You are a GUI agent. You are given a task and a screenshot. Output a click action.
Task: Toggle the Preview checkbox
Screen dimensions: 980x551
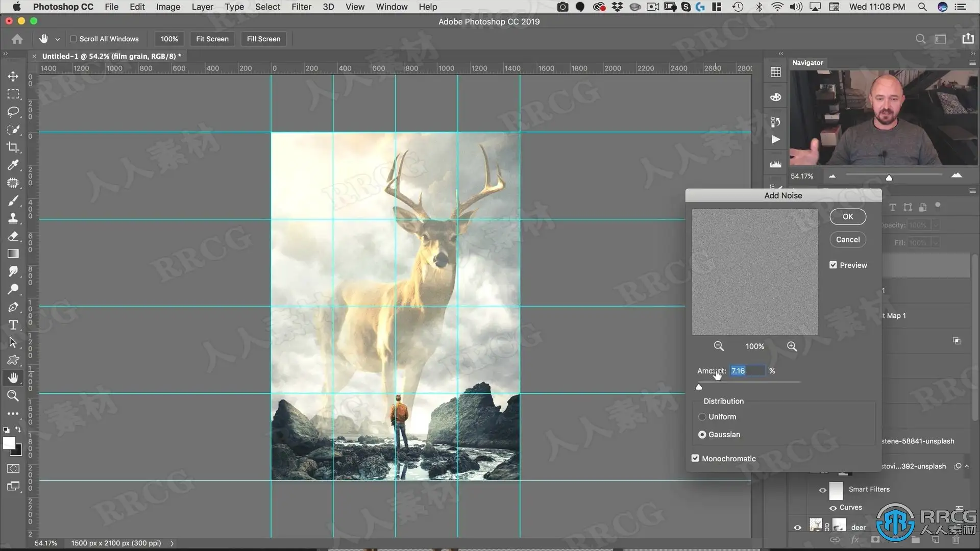click(x=833, y=265)
